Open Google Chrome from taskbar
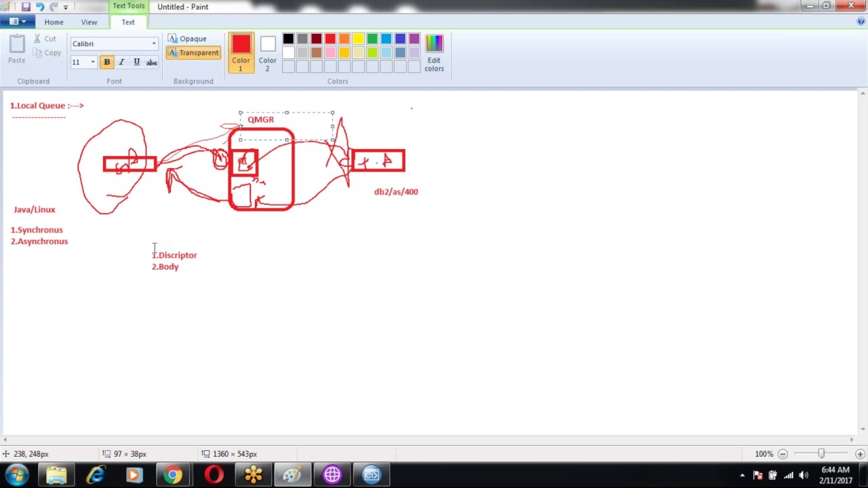Screen dimensions: 868x488 pos(174,475)
